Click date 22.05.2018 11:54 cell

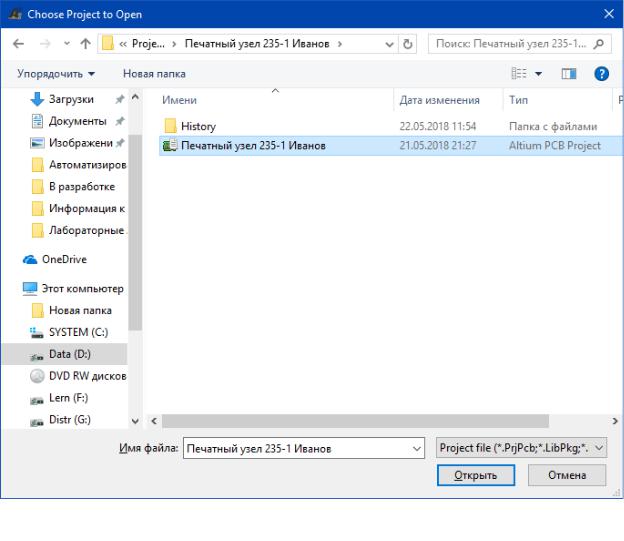[438, 127]
